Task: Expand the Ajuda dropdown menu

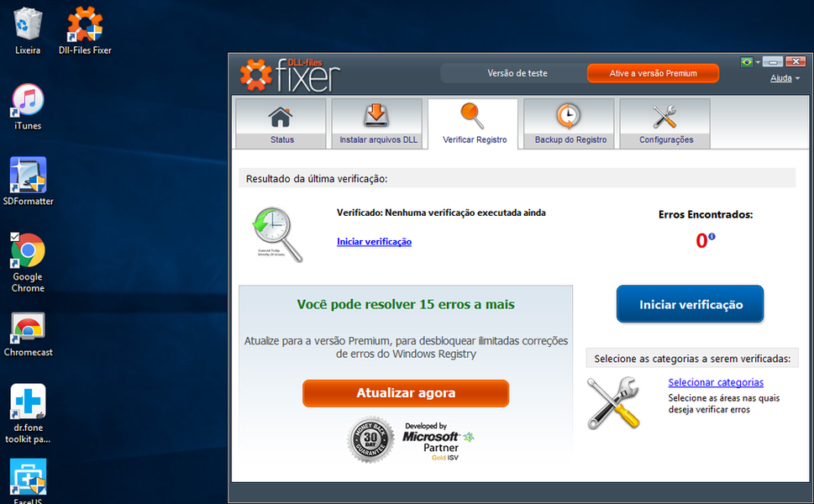Action: pos(785,78)
